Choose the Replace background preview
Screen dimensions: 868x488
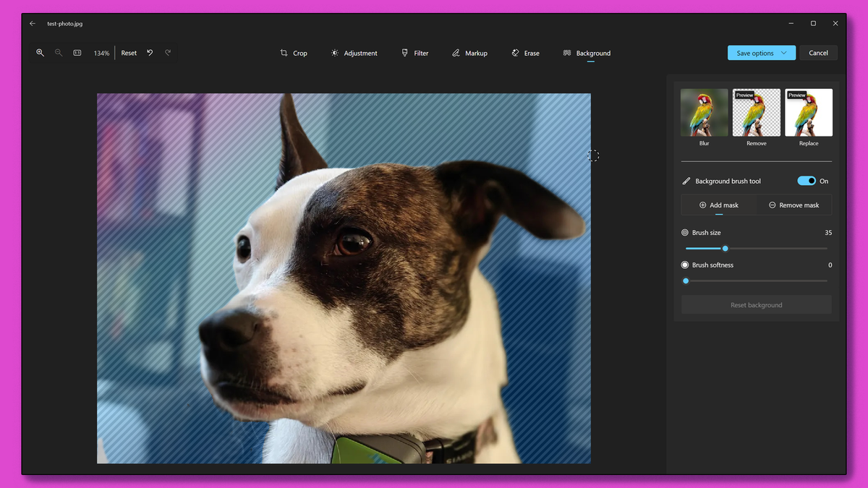808,112
